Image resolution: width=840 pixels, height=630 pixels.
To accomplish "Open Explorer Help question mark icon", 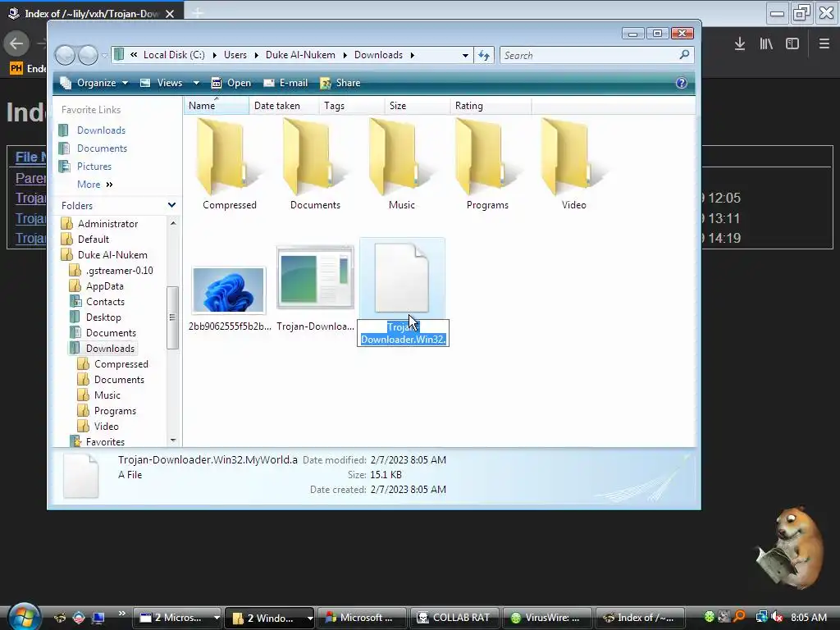I will coord(682,83).
